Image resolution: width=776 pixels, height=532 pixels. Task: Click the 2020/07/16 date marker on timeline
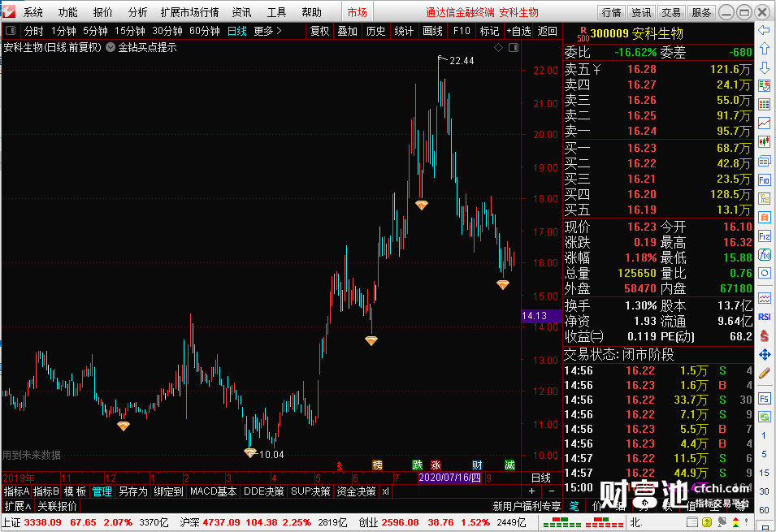click(x=449, y=478)
